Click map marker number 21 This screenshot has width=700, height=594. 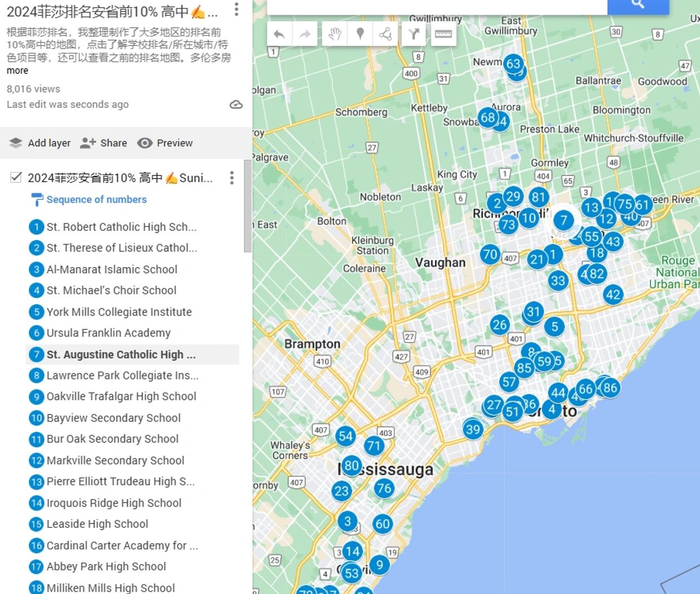point(536,259)
